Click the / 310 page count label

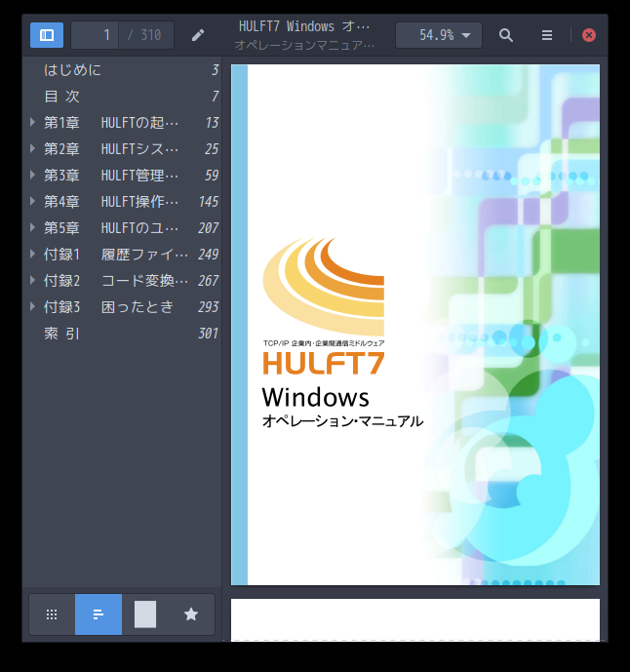(x=144, y=35)
